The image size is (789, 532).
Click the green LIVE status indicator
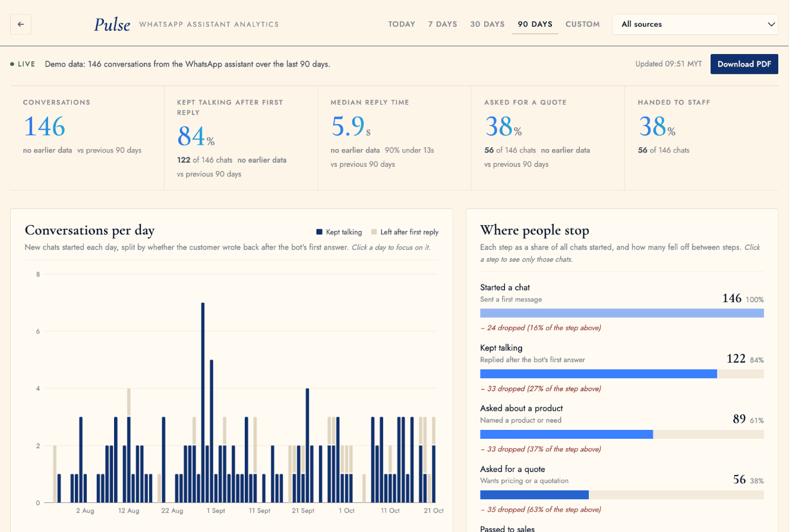click(23, 64)
